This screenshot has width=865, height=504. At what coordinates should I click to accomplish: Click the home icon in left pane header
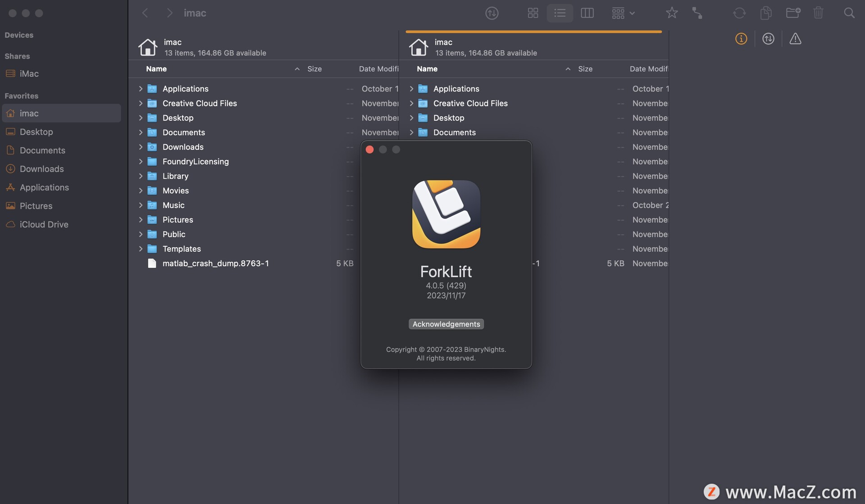tap(147, 47)
